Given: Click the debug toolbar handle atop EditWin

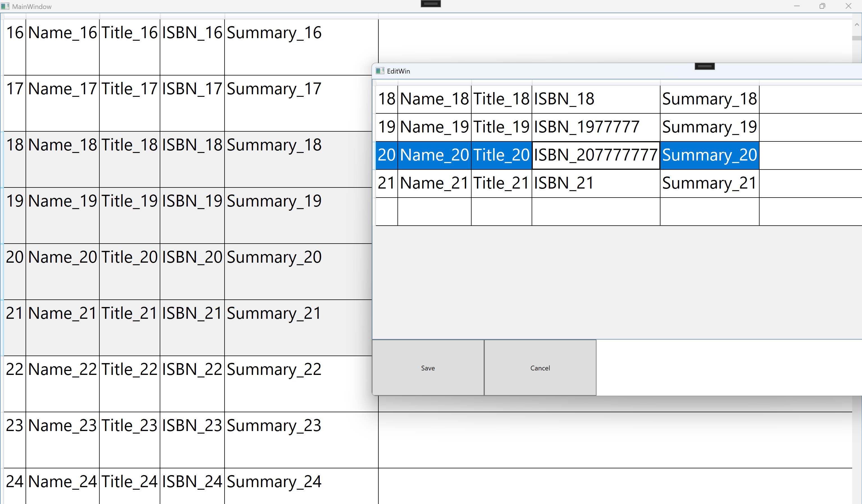Looking at the screenshot, I should pyautogui.click(x=704, y=66).
